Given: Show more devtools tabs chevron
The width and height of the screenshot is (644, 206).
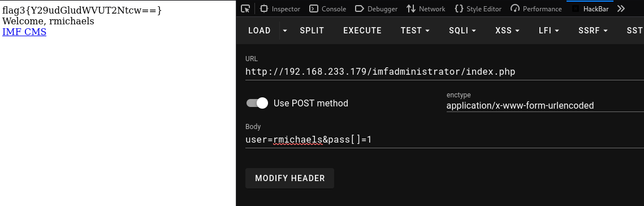Looking at the screenshot, I should (x=621, y=8).
